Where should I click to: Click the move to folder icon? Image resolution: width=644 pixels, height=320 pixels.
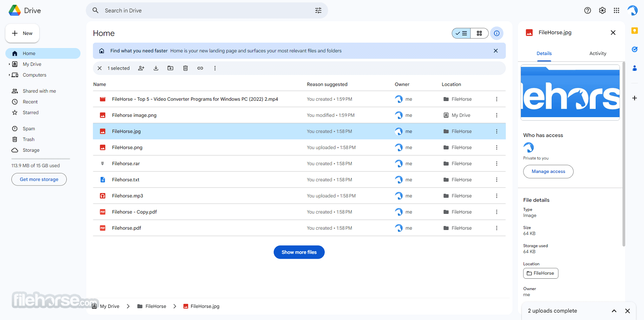pos(170,68)
